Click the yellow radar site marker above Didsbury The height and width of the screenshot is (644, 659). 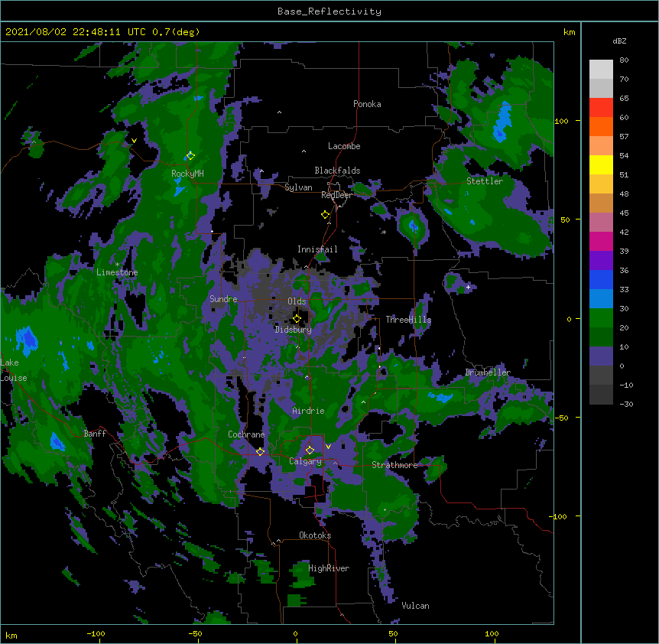point(297,318)
